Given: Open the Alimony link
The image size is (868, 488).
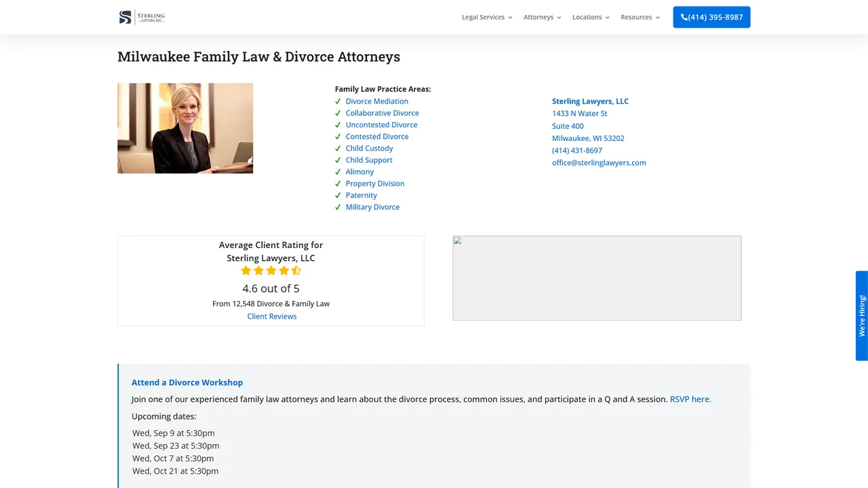Looking at the screenshot, I should (360, 171).
